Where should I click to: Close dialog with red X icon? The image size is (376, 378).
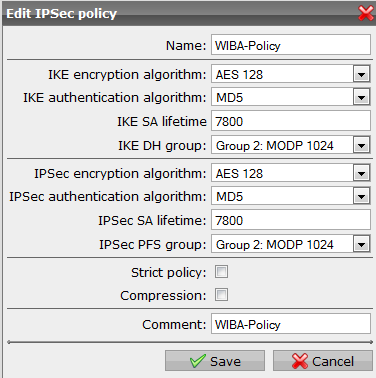pyautogui.click(x=366, y=13)
